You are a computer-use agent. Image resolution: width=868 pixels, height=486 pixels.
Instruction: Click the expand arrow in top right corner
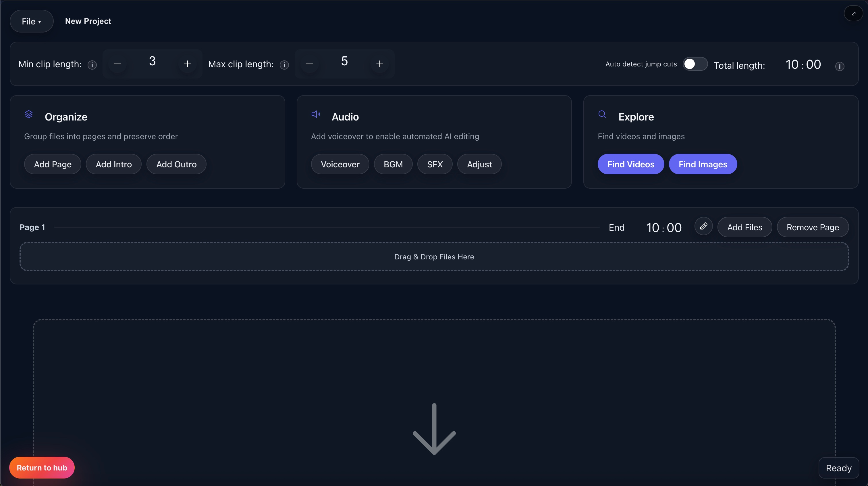(x=854, y=13)
